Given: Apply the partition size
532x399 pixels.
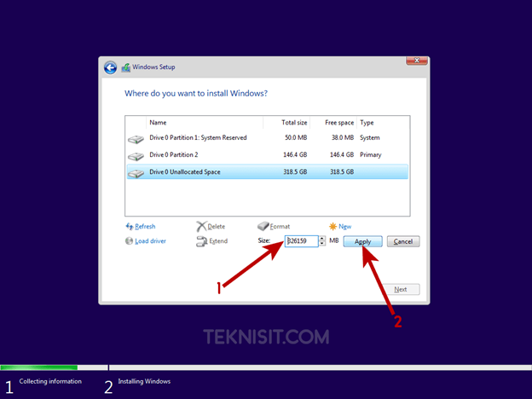Looking at the screenshot, I should 362,241.
